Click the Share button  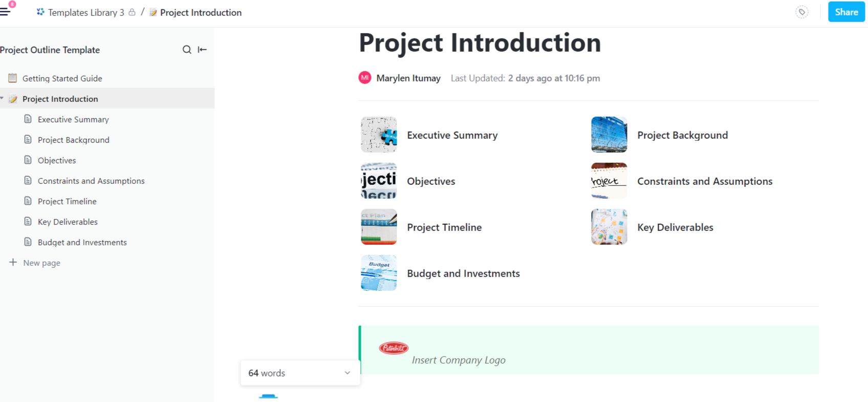tap(846, 11)
